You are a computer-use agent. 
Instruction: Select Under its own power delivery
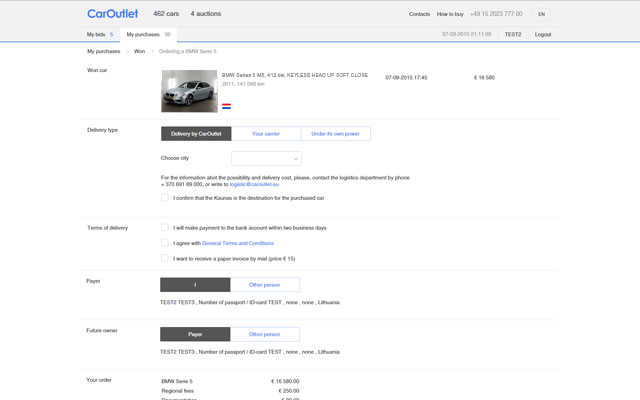tap(335, 133)
